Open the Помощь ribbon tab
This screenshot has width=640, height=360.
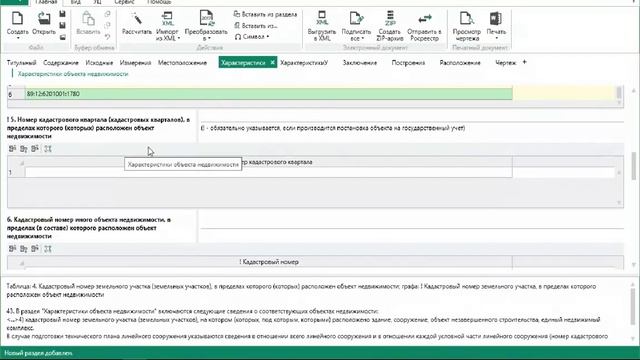[159, 2]
